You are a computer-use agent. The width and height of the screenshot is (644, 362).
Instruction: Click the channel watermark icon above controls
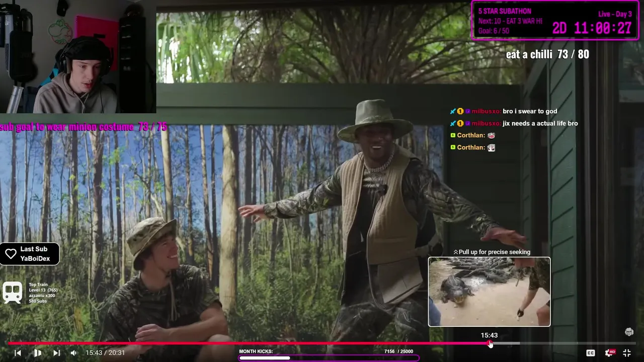point(629,332)
